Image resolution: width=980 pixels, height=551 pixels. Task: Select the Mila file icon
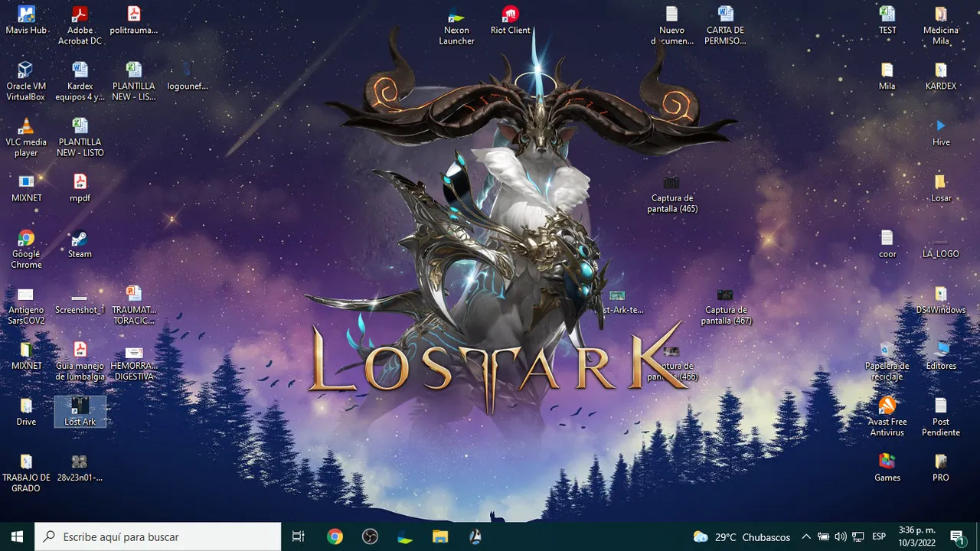887,76
